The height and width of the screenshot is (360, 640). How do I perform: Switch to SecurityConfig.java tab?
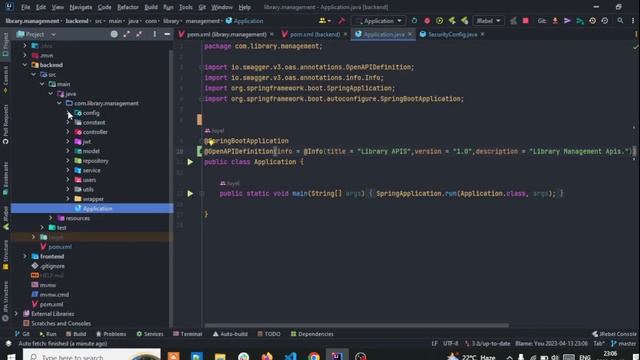click(452, 34)
